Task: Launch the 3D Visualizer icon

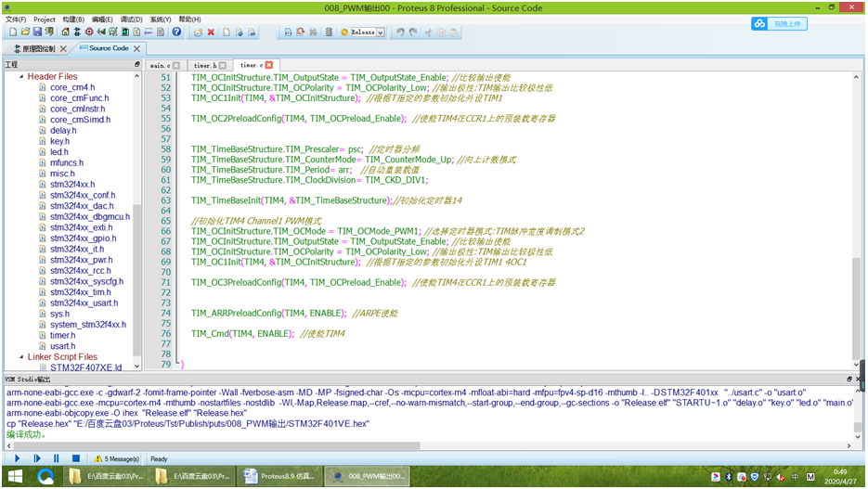Action: [101, 32]
